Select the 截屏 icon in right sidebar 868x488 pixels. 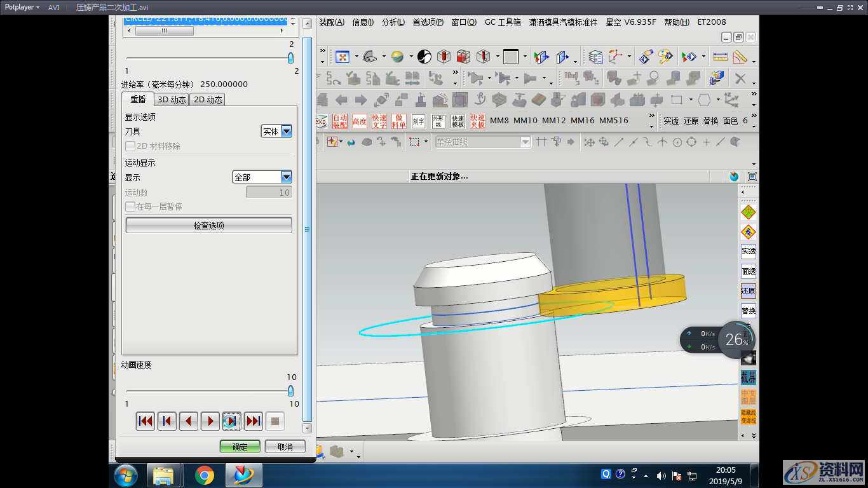(x=747, y=377)
